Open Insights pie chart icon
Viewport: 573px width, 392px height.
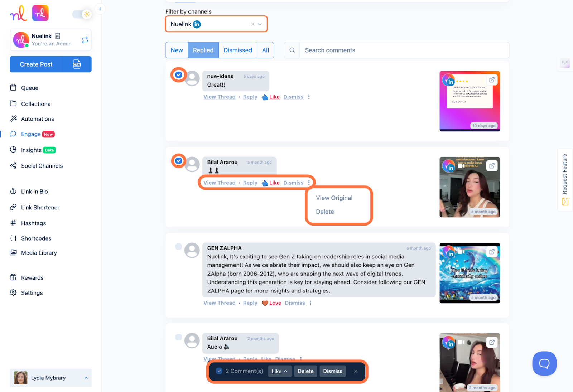coord(13,150)
